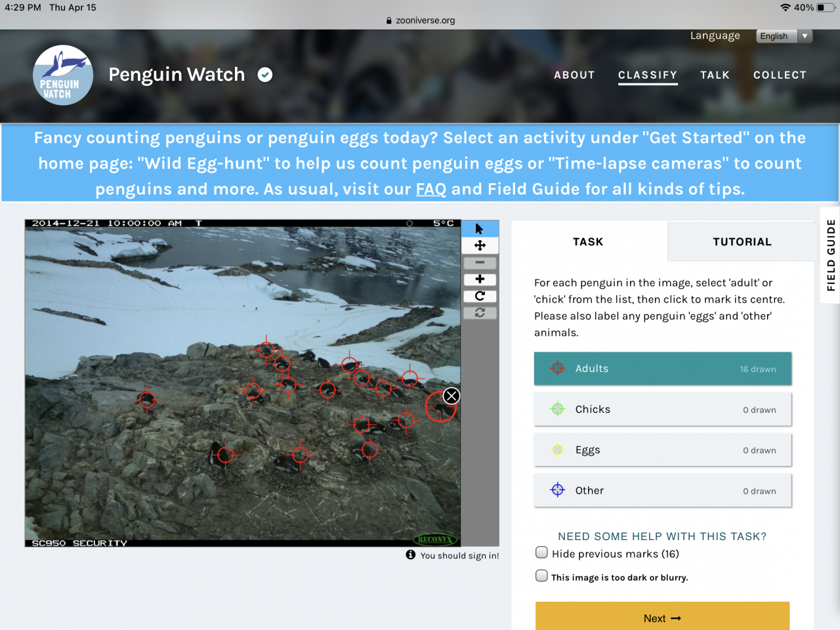Zoom out with the minus button
Viewport: 840px width, 630px height.
pyautogui.click(x=480, y=262)
